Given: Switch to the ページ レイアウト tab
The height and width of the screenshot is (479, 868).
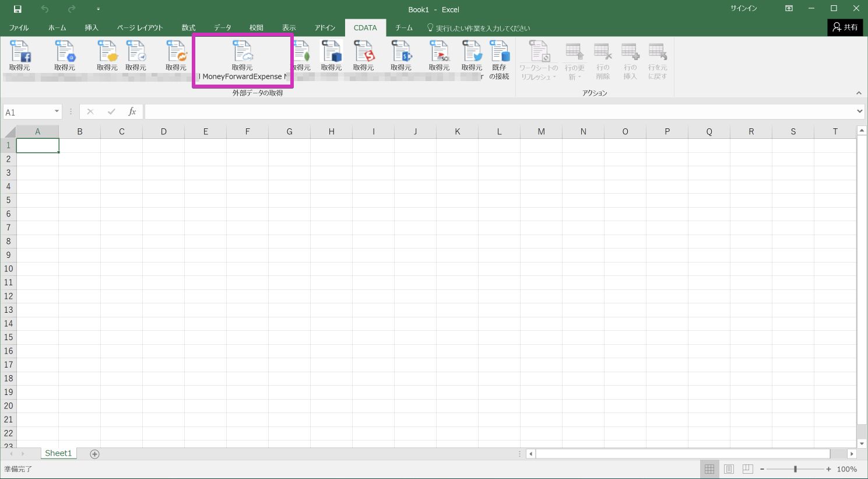Looking at the screenshot, I should tap(140, 28).
